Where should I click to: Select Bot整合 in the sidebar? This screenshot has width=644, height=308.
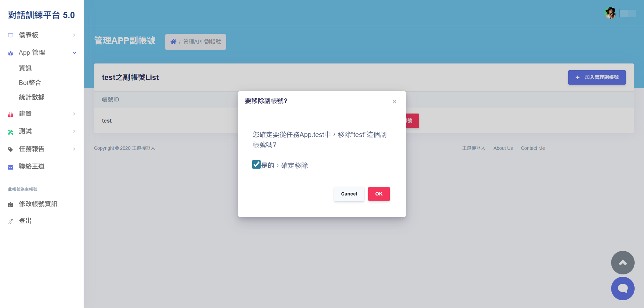click(30, 83)
